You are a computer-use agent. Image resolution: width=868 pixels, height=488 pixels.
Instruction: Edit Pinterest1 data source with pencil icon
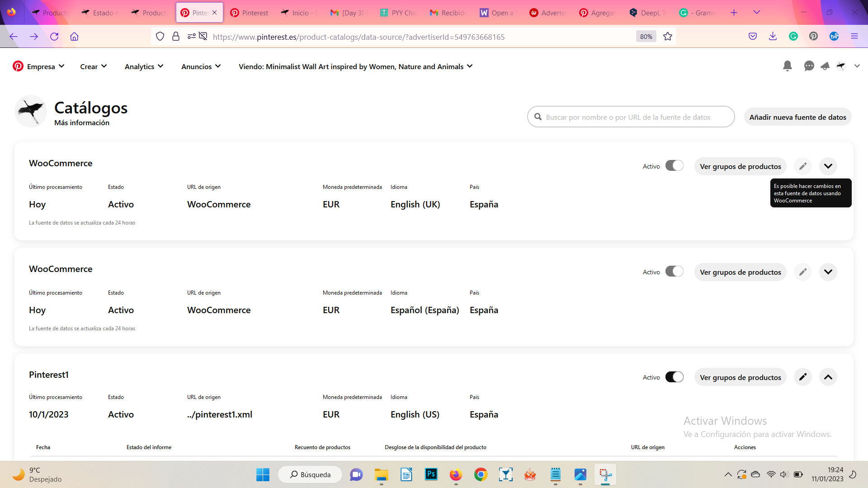[x=802, y=377]
